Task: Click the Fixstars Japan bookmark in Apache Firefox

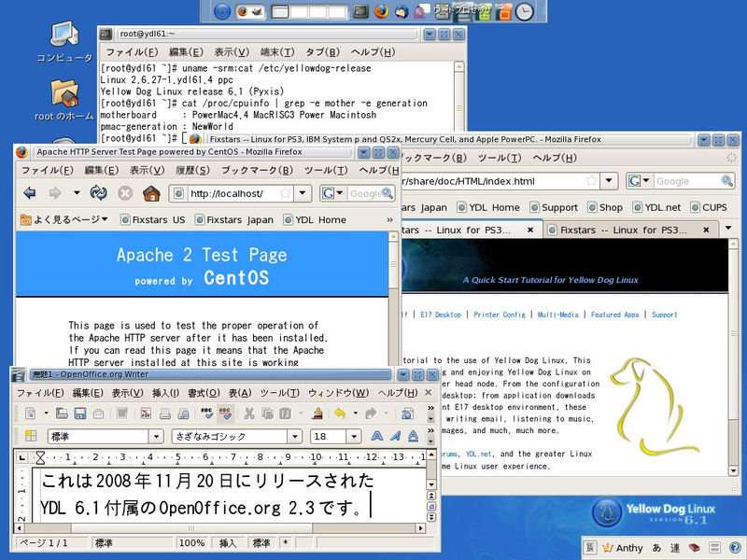Action: [234, 219]
